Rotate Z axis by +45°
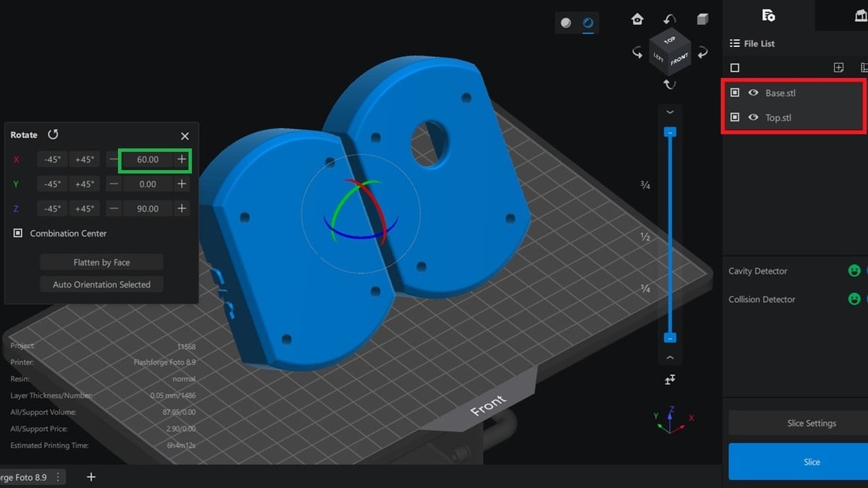The image size is (868, 488). pos(85,208)
